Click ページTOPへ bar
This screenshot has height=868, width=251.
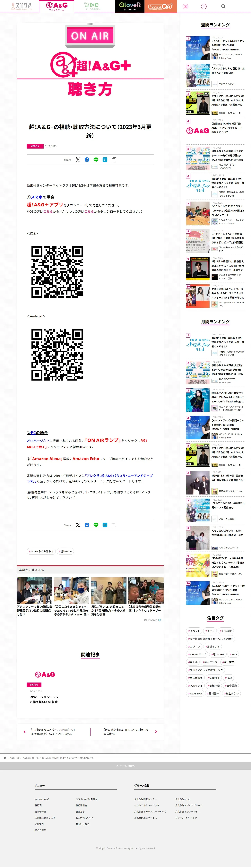[x=125, y=766]
